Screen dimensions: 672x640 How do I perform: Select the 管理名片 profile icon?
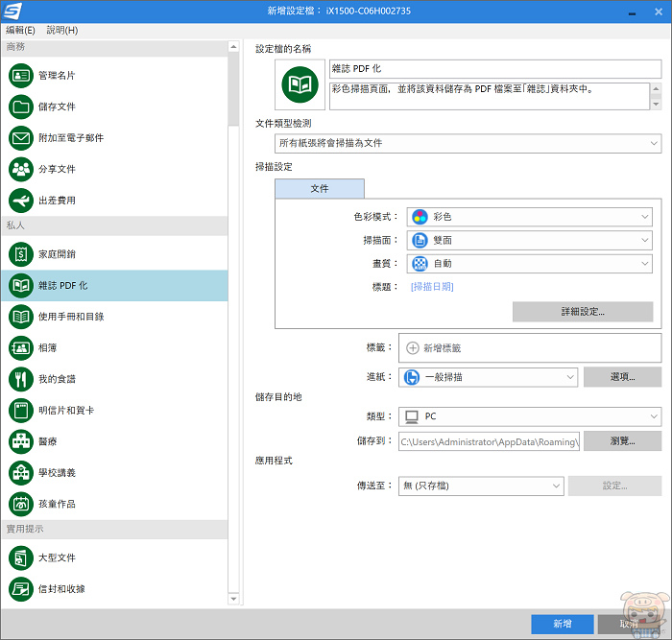click(x=21, y=75)
